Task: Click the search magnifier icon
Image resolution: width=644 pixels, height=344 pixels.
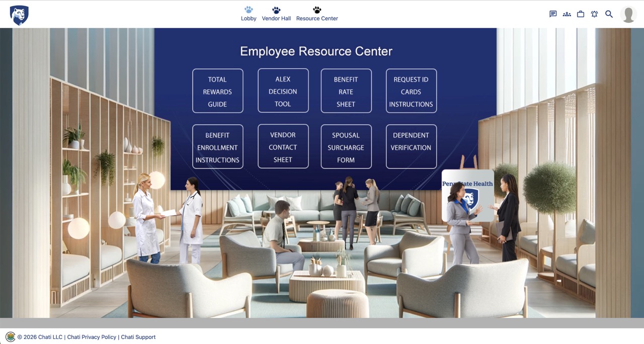Action: 609,14
